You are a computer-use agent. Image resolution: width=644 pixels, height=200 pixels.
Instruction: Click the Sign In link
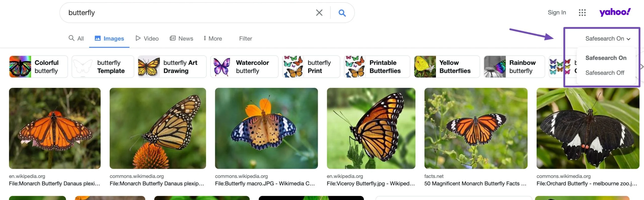tap(557, 13)
